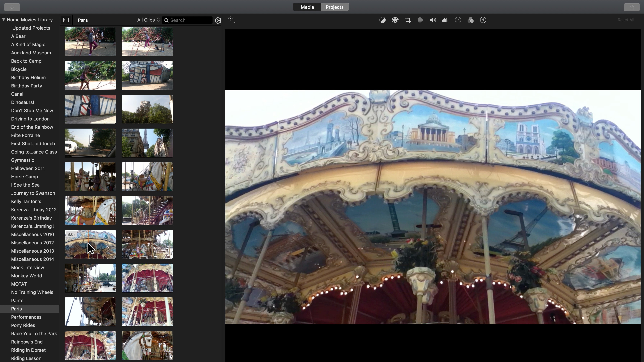Collapse the Home Movies Library triangle
The width and height of the screenshot is (644, 362).
[x=3, y=20]
